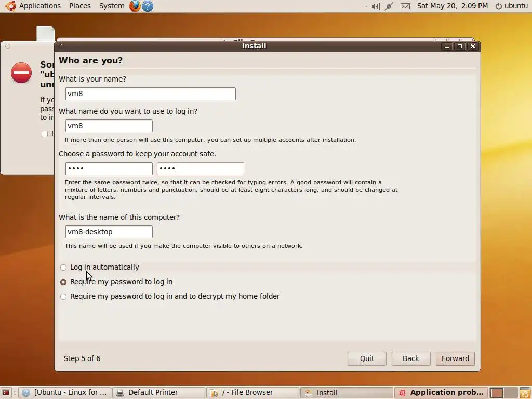This screenshot has width=532, height=399.
Task: Open the mail envelope indicator
Action: [405, 6]
